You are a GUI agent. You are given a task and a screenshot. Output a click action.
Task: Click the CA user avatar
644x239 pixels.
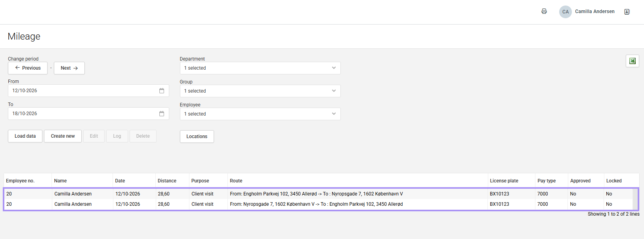(566, 12)
